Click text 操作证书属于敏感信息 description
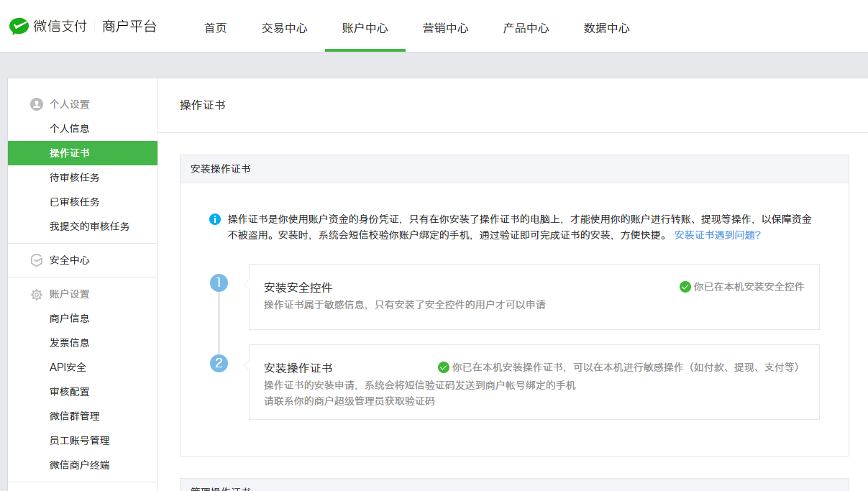The height and width of the screenshot is (491, 868). click(x=405, y=305)
